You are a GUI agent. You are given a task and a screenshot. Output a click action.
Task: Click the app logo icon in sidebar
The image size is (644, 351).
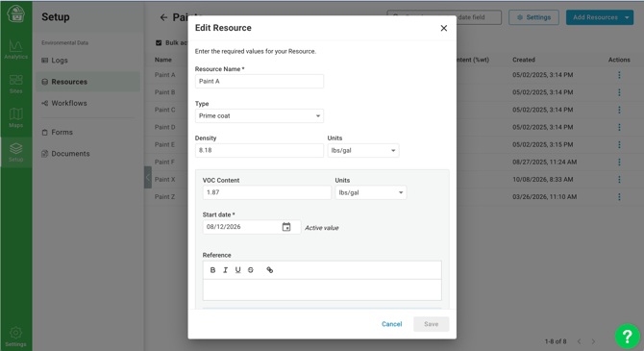point(15,14)
